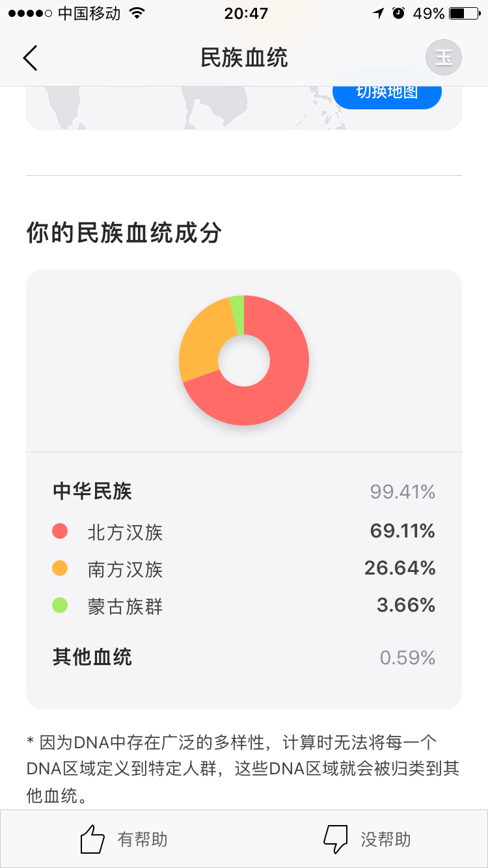
Task: Open the user avatar profile
Action: tap(443, 58)
